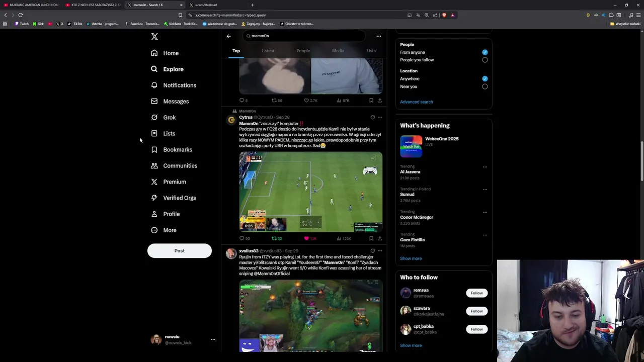This screenshot has height=362, width=644.
Task: Click the white Post button
Action: tap(180, 250)
